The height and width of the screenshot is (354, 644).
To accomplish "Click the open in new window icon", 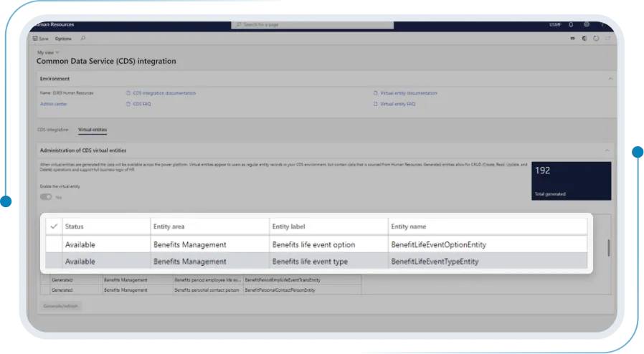I will click(x=608, y=39).
